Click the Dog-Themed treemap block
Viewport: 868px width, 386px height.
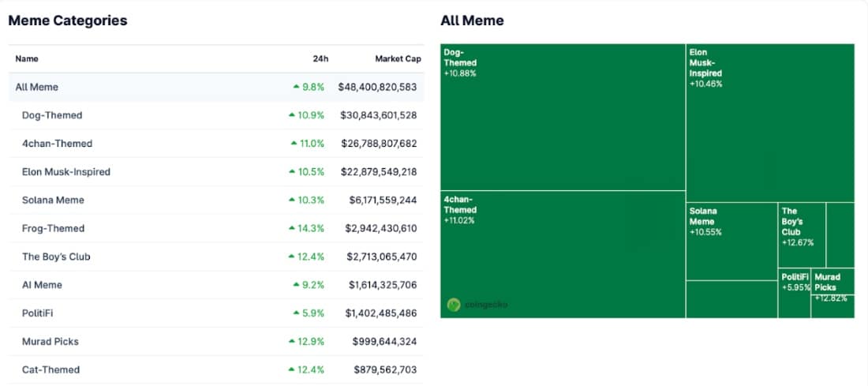point(563,118)
